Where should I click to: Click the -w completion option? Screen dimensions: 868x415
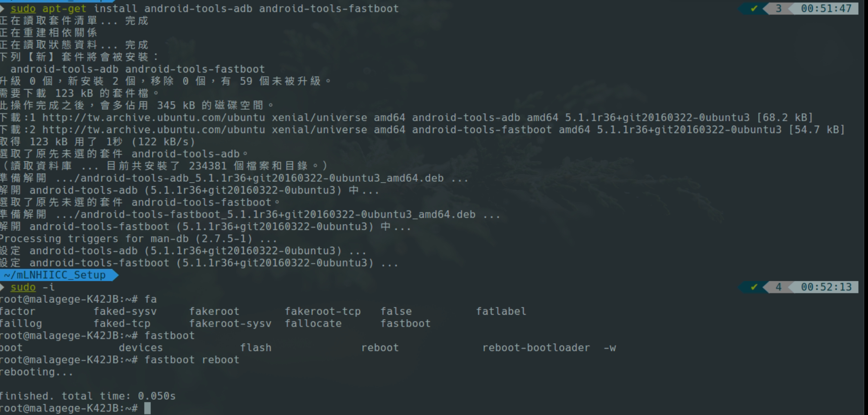click(x=609, y=347)
